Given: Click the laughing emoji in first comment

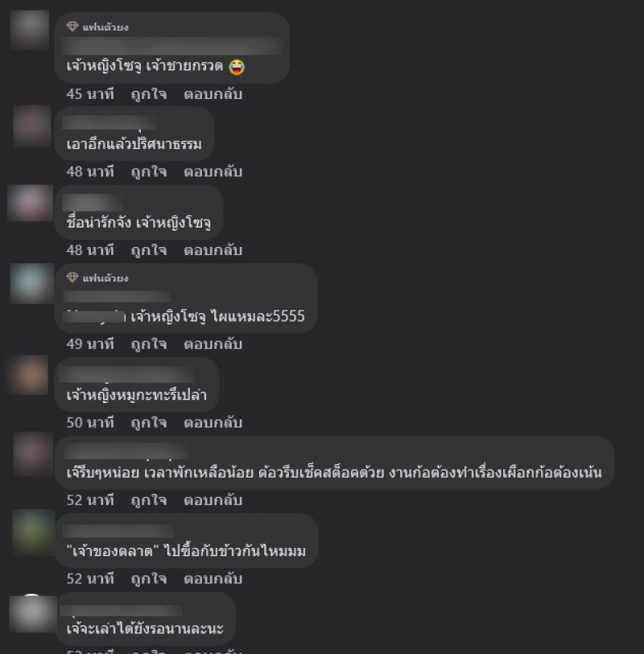Looking at the screenshot, I should (237, 67).
